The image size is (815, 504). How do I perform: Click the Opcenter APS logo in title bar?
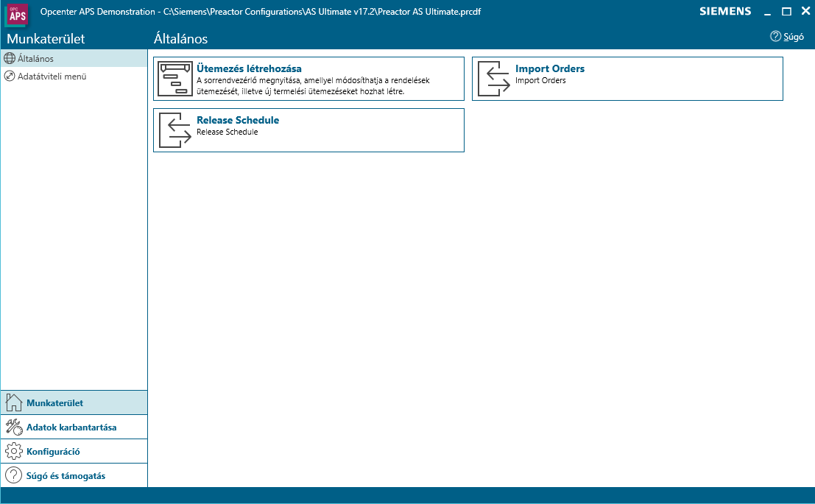[17, 13]
